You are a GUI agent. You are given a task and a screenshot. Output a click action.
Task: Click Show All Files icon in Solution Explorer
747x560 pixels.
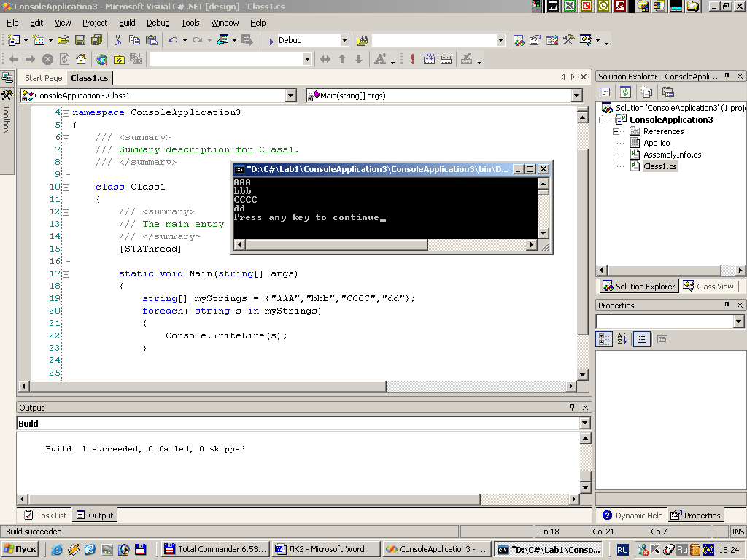646,92
